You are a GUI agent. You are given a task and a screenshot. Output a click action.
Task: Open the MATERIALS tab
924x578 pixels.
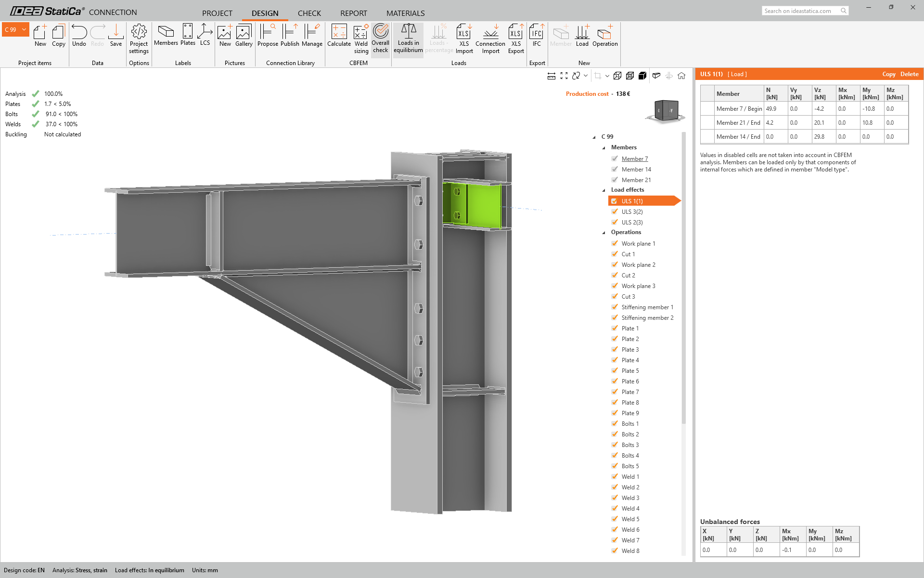click(405, 13)
